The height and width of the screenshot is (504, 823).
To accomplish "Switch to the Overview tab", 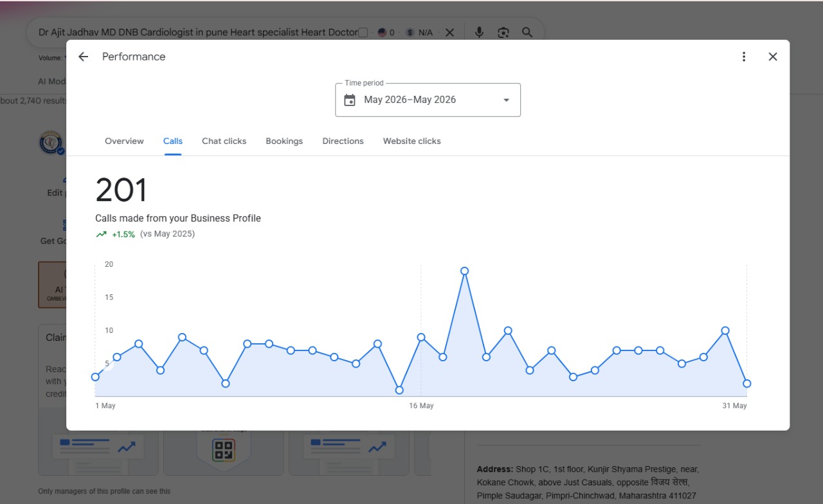I will (x=124, y=141).
